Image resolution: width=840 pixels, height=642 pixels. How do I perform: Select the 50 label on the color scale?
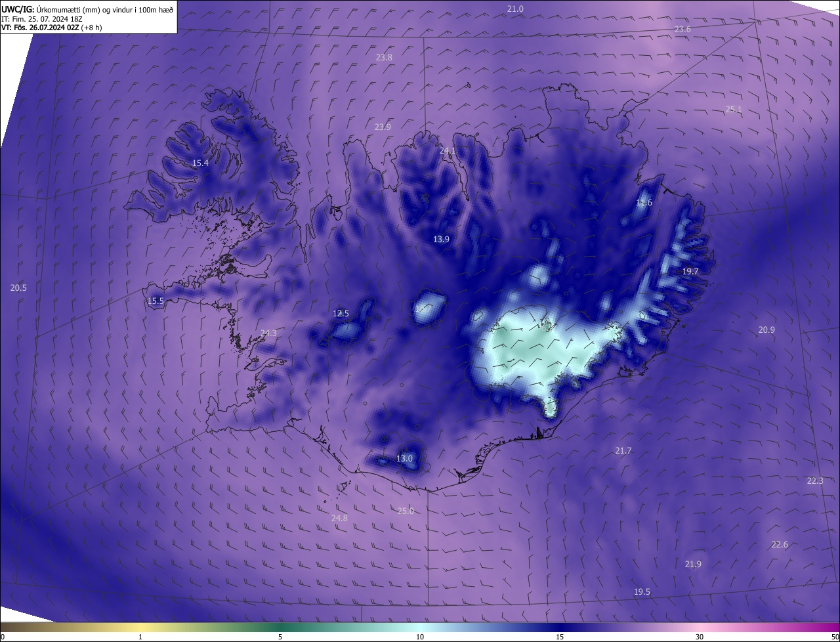[x=835, y=637]
